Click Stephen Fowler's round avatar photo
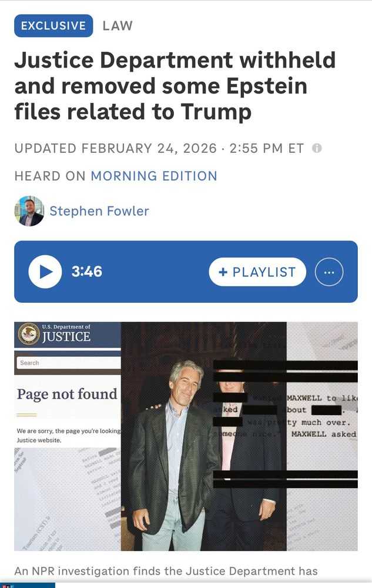Screen dimensions: 372x588 29,211
